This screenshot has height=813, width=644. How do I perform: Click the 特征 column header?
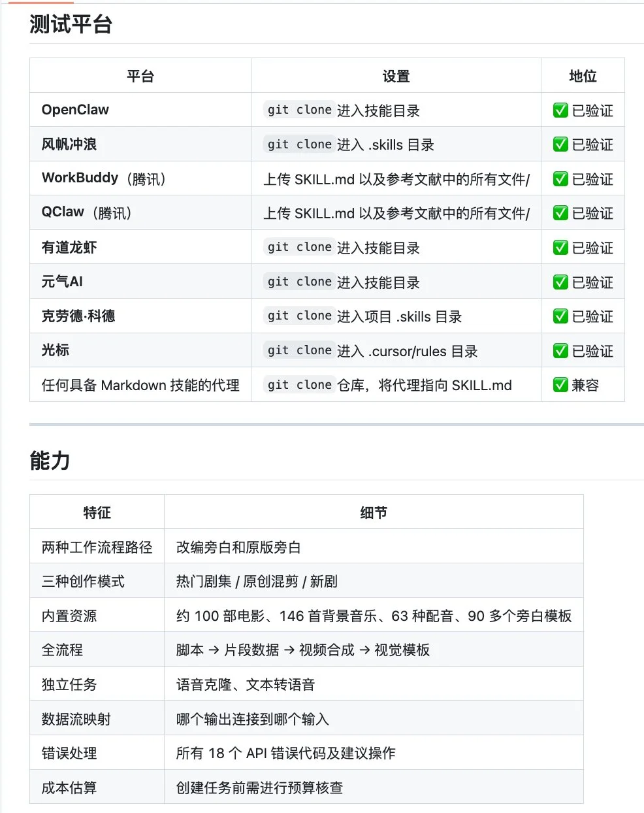pyautogui.click(x=97, y=512)
